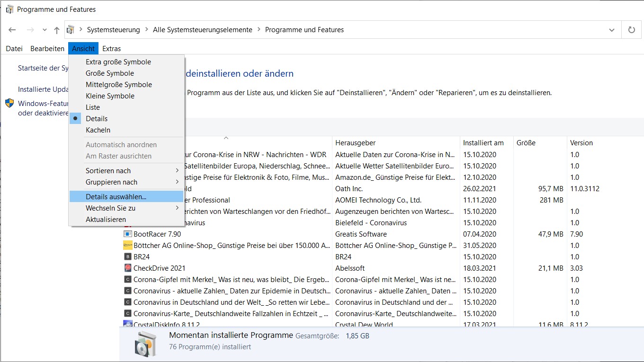Switch to Liste view

coord(126,107)
